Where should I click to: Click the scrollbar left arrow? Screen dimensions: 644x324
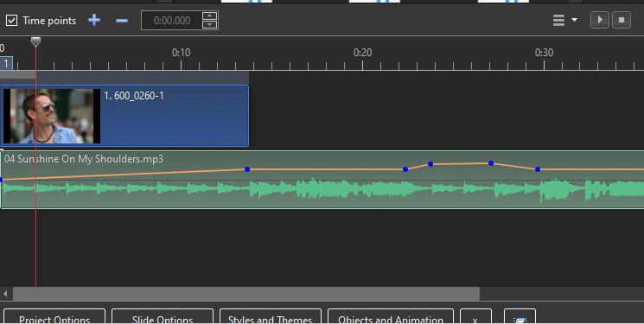pos(5,294)
